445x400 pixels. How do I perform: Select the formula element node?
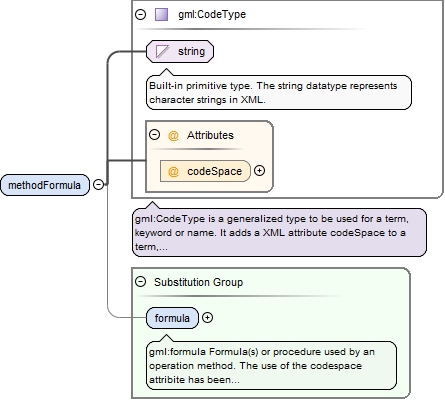pyautogui.click(x=172, y=318)
